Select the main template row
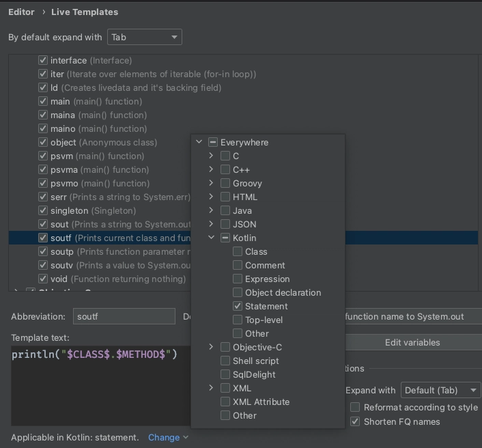482x448 pixels. 243,101
